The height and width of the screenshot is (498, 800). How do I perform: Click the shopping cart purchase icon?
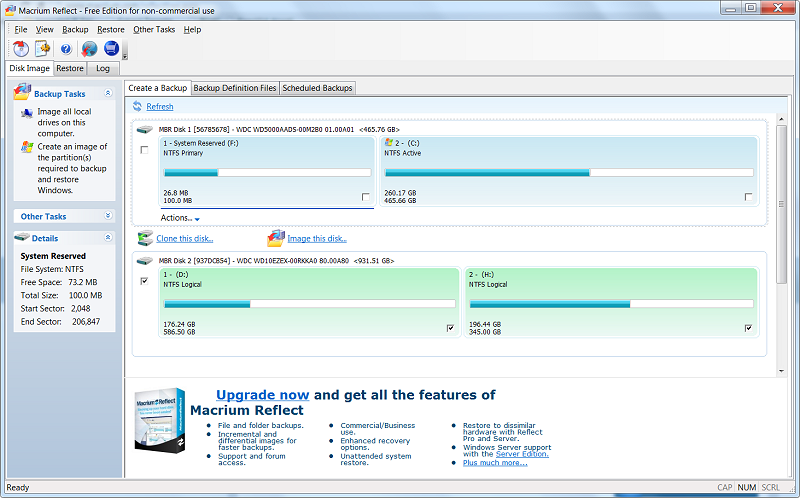[x=111, y=48]
